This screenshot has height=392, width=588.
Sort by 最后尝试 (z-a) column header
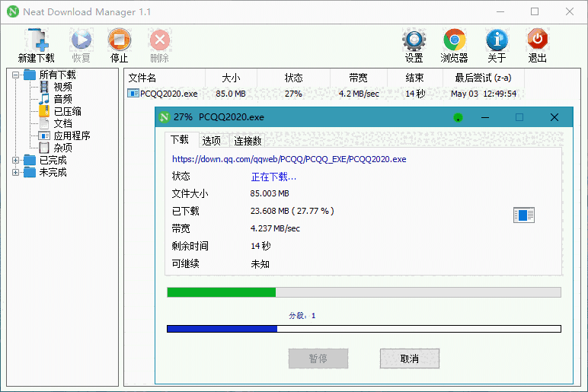point(484,78)
